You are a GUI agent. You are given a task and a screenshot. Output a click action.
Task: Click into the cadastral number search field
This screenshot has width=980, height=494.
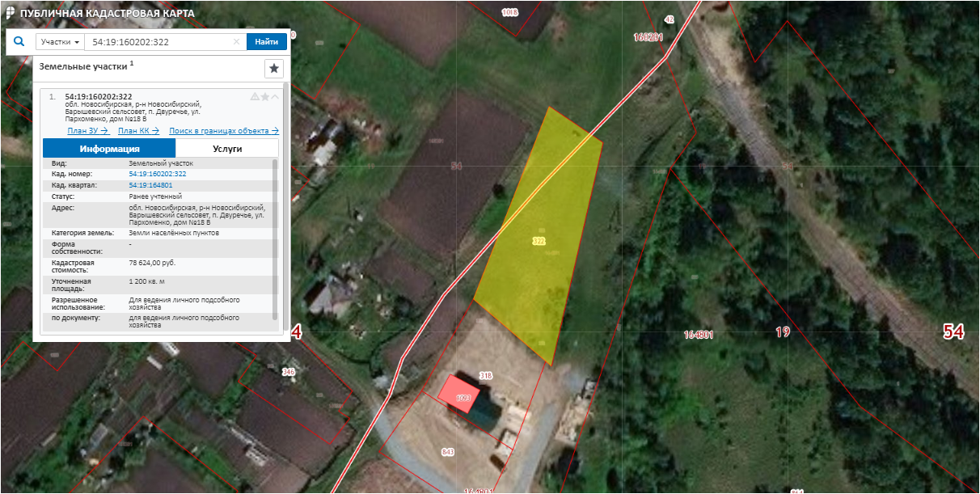tap(158, 42)
